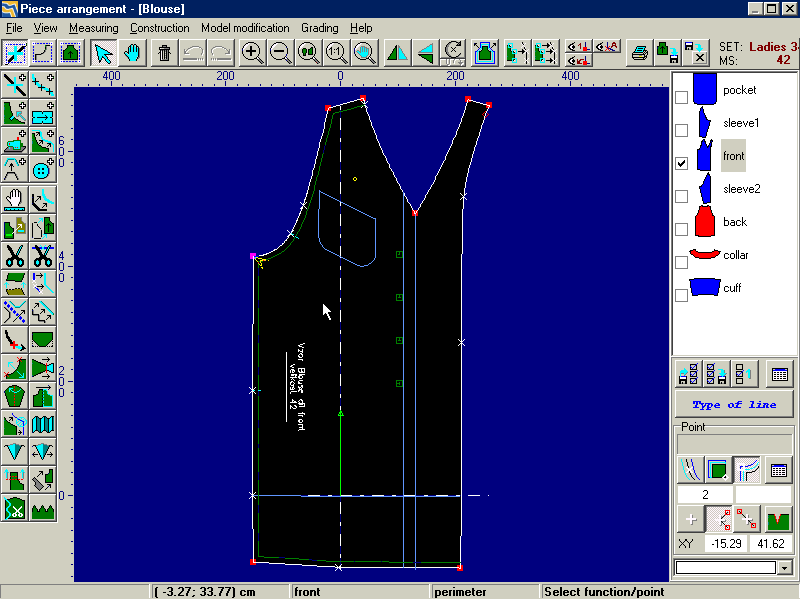Click the zoom out magnifier

(281, 53)
